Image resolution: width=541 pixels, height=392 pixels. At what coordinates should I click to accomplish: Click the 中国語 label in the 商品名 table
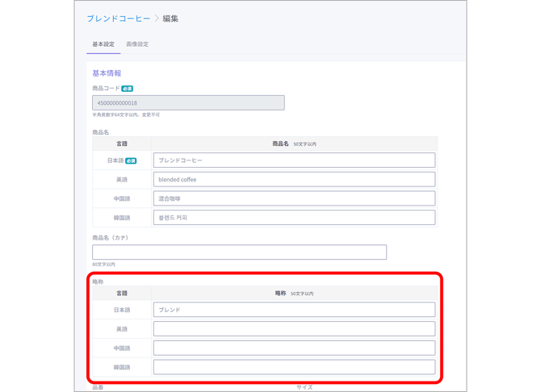[x=122, y=198]
